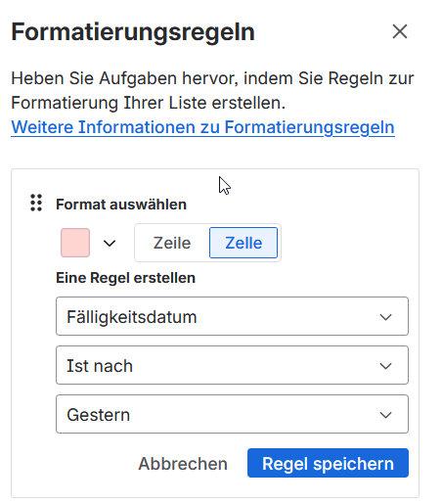Expand the color picker chevron
The image size is (442, 504).
pyautogui.click(x=110, y=243)
